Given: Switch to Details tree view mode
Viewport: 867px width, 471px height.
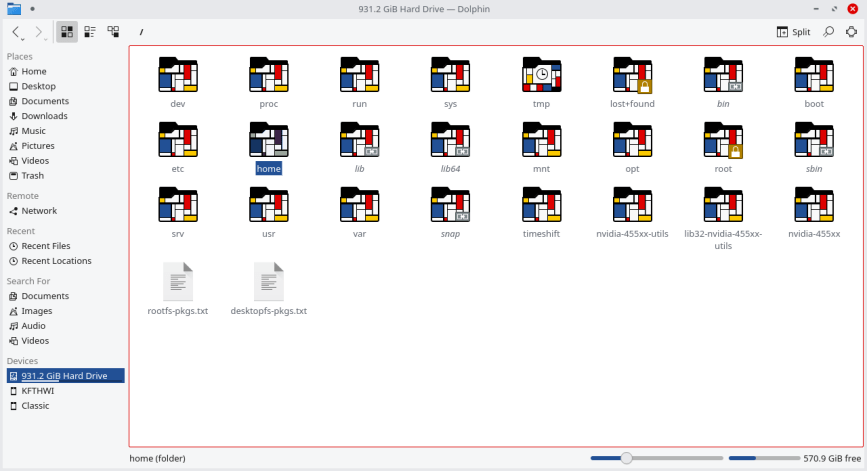Looking at the screenshot, I should (113, 32).
